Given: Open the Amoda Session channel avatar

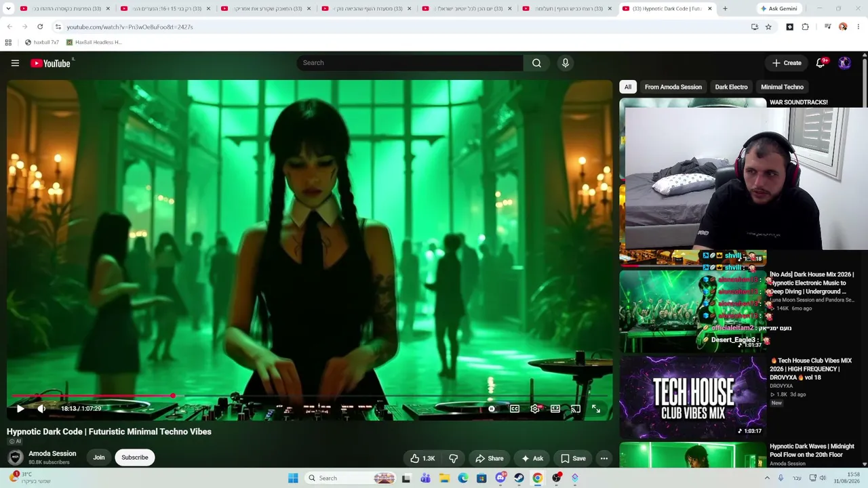Looking at the screenshot, I should (15, 457).
